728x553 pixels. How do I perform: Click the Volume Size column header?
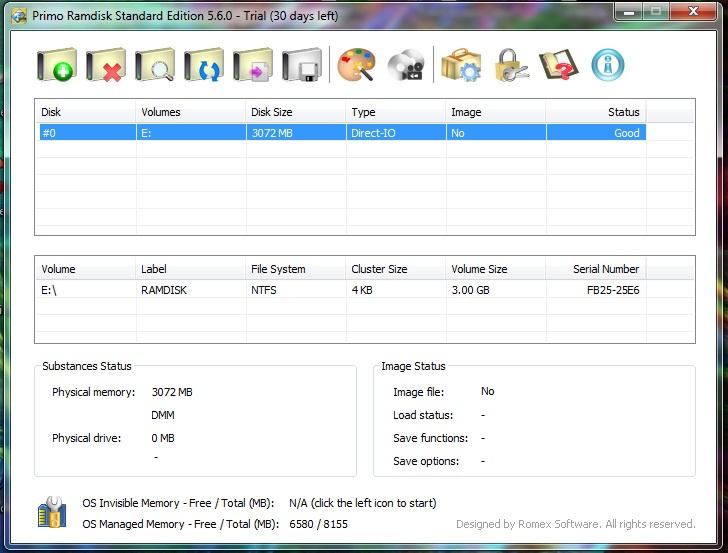pos(495,269)
